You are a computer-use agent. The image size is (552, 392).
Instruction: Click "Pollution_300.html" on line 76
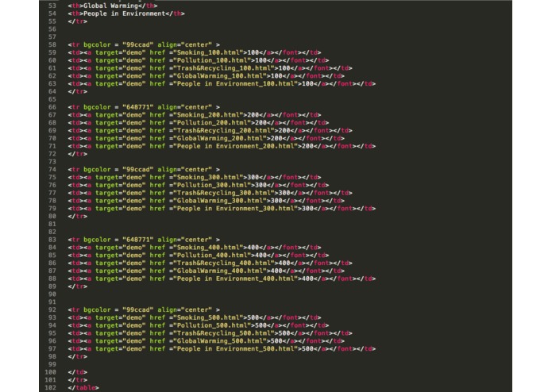point(211,185)
